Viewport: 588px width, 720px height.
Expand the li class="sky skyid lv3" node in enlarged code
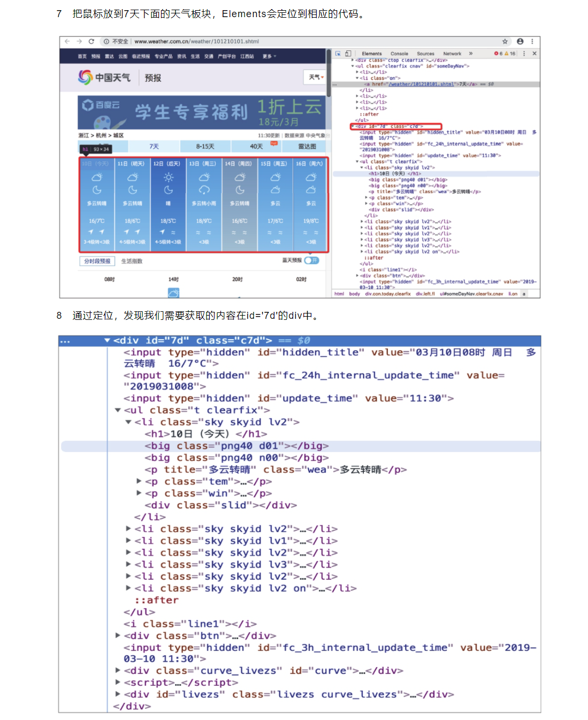[x=128, y=564]
